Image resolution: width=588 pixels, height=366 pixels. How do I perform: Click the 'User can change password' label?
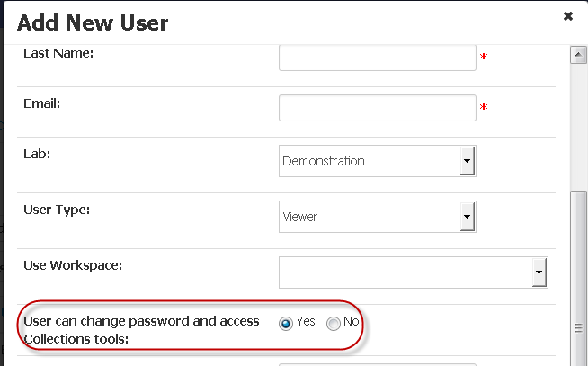click(x=141, y=330)
